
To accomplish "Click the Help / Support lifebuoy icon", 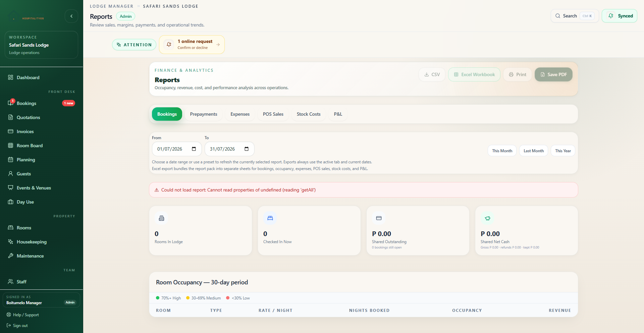I will (x=9, y=315).
